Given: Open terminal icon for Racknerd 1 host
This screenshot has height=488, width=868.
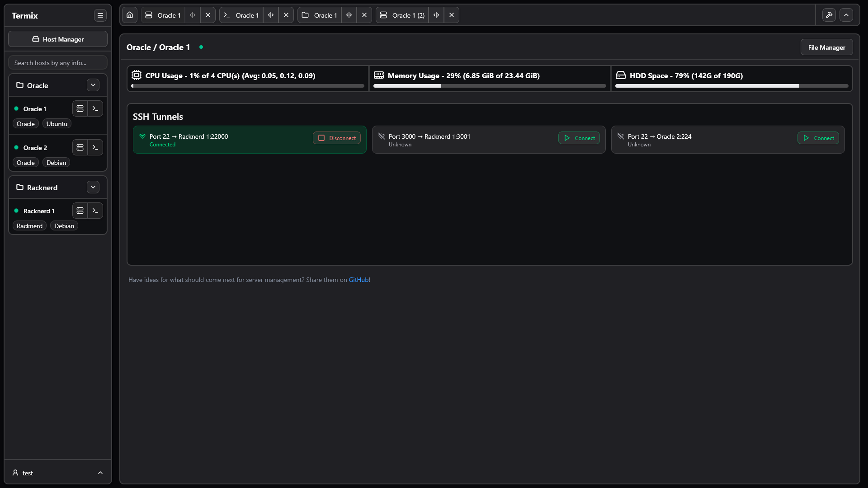Looking at the screenshot, I should pyautogui.click(x=95, y=211).
